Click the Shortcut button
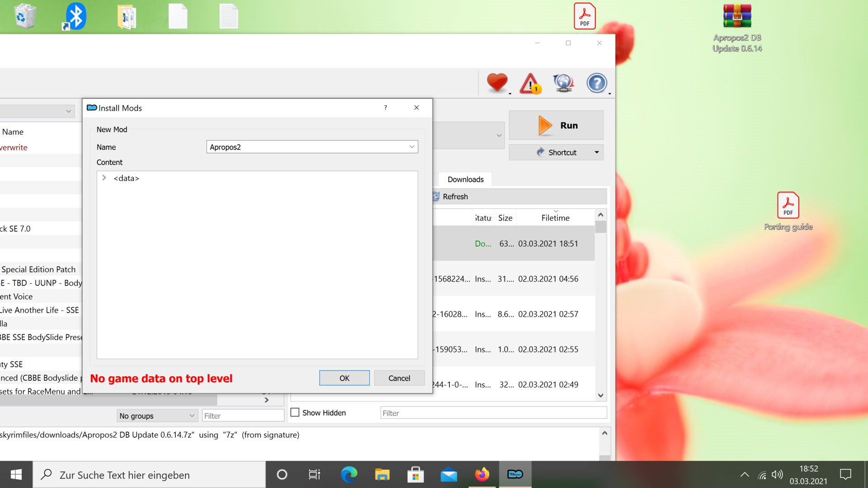Viewport: 868px width, 488px height. pyautogui.click(x=556, y=152)
